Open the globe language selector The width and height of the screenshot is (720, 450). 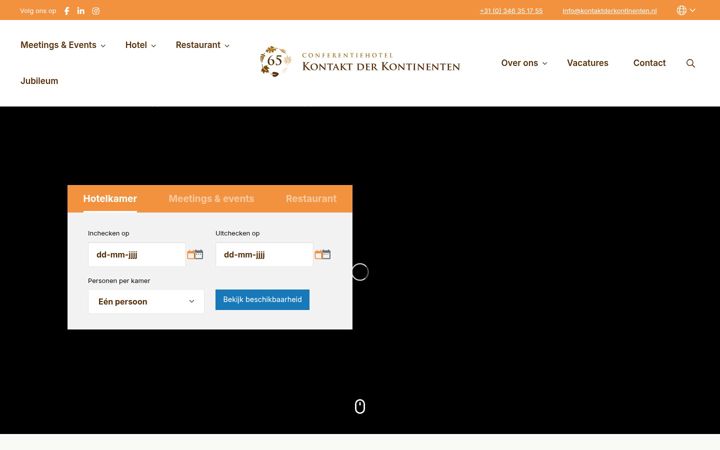click(x=686, y=10)
